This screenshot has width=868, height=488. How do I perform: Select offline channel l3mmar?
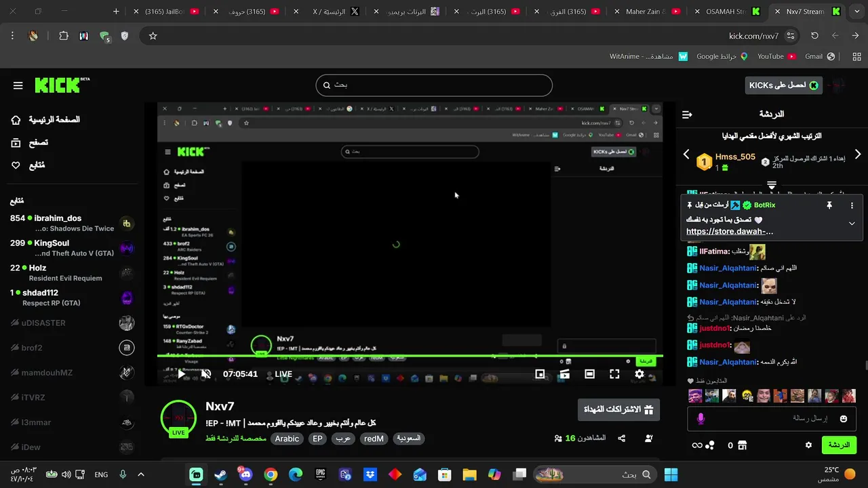click(x=71, y=422)
